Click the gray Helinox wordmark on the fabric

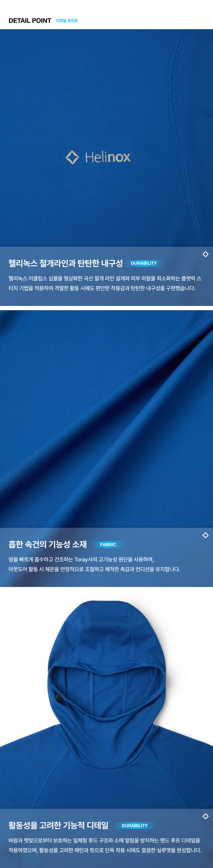(108, 157)
